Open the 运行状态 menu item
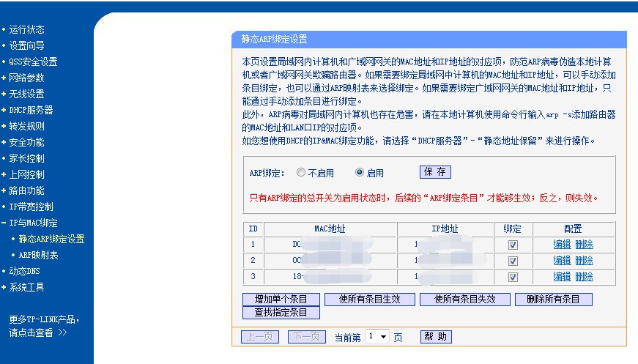This screenshot has height=364, width=638. (26, 29)
